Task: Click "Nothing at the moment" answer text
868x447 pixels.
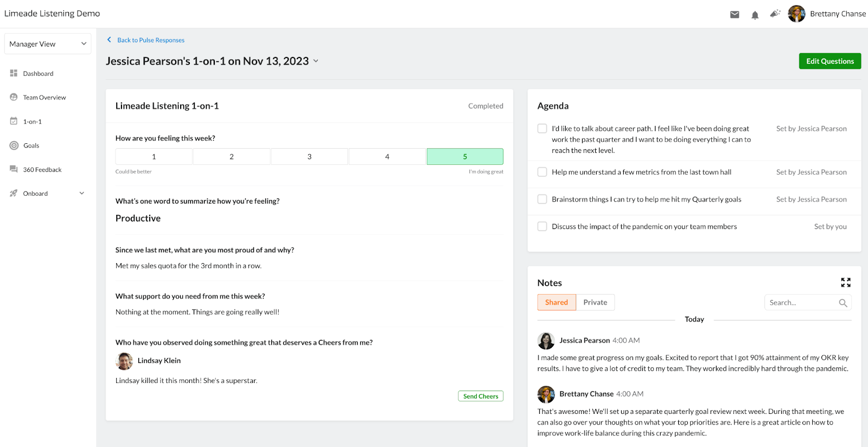Action: click(x=197, y=312)
